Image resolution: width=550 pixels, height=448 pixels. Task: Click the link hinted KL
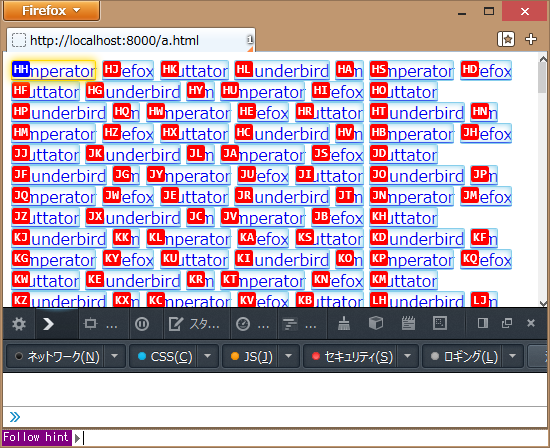[x=189, y=239]
